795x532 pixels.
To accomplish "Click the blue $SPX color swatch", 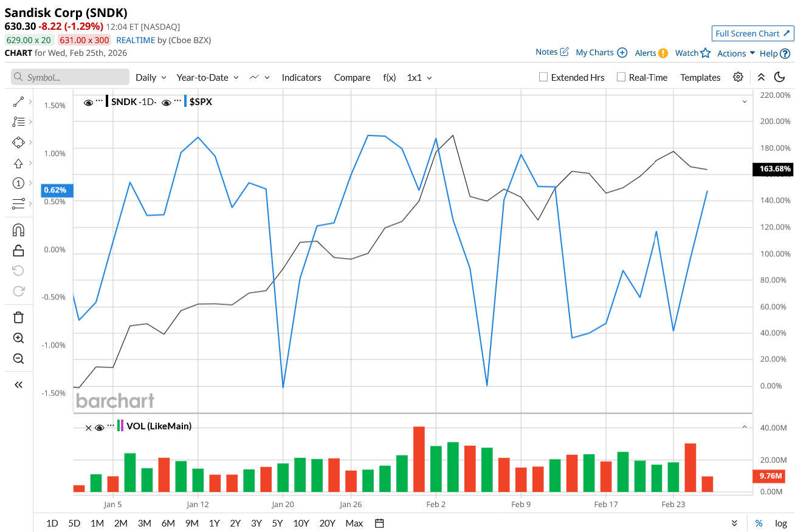I will pyautogui.click(x=185, y=101).
